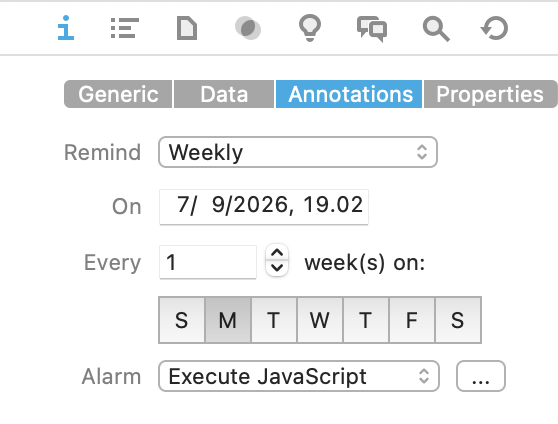The image size is (558, 424).
Task: Click the On date and time field
Action: [x=264, y=207]
